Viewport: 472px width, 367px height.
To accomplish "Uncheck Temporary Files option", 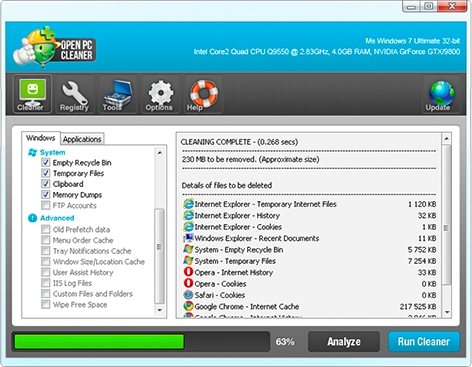I will [45, 173].
